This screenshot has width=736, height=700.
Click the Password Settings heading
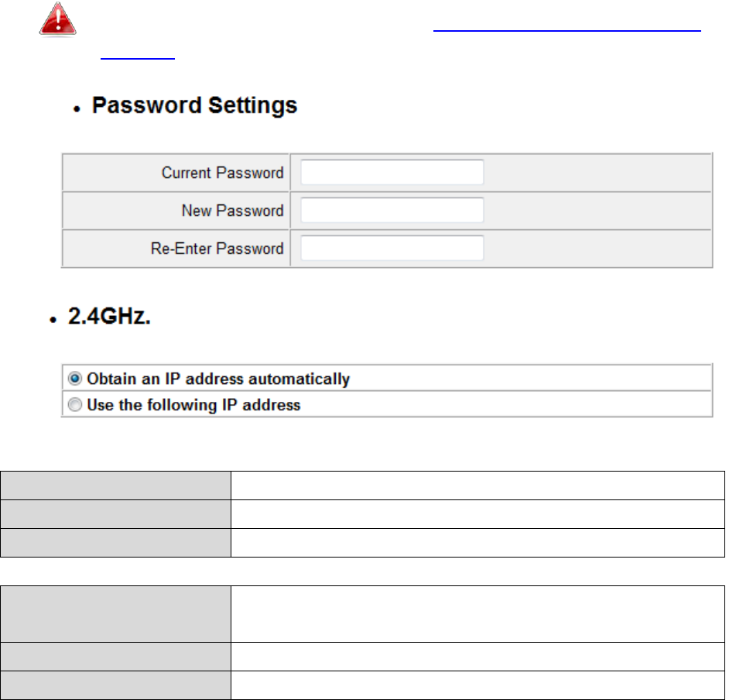[x=194, y=106]
